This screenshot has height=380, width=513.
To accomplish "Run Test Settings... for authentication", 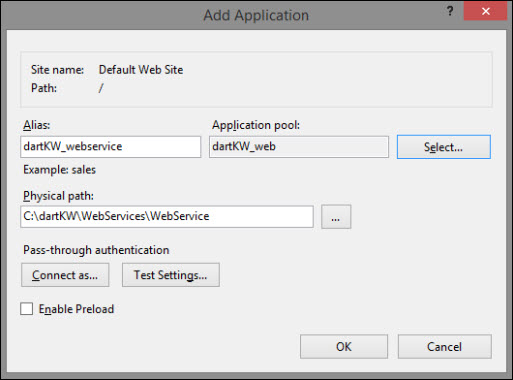I will coord(171,275).
